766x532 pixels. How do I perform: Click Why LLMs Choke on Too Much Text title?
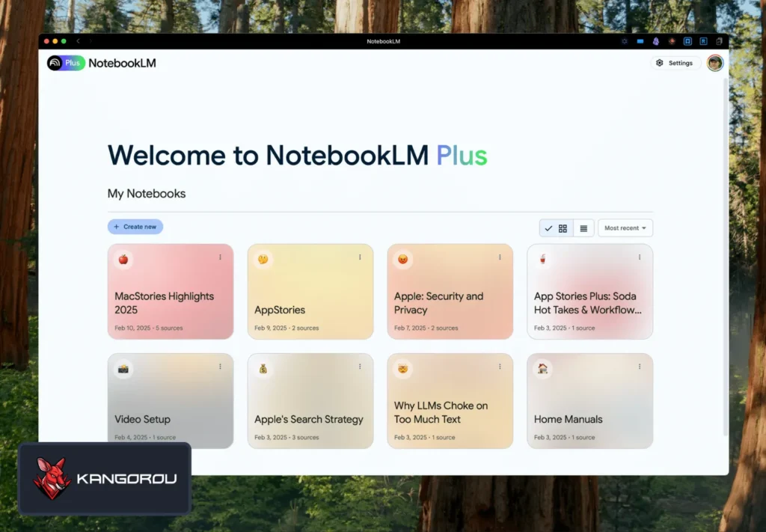point(441,412)
